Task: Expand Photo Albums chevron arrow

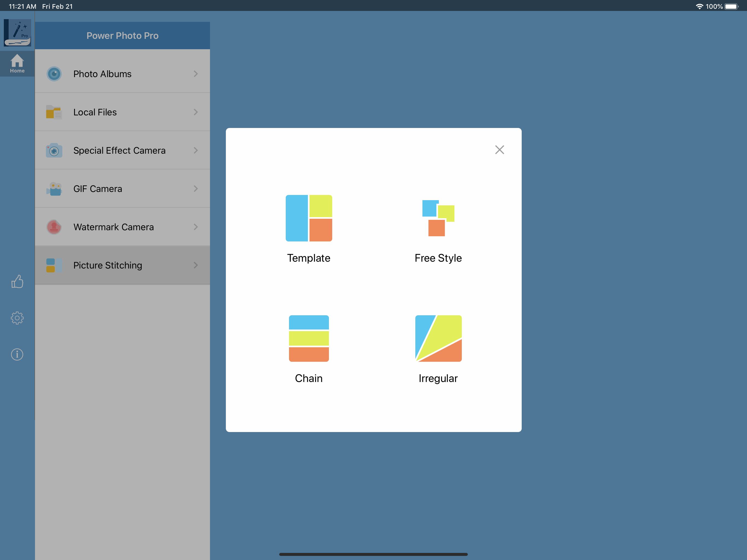Action: pyautogui.click(x=195, y=74)
